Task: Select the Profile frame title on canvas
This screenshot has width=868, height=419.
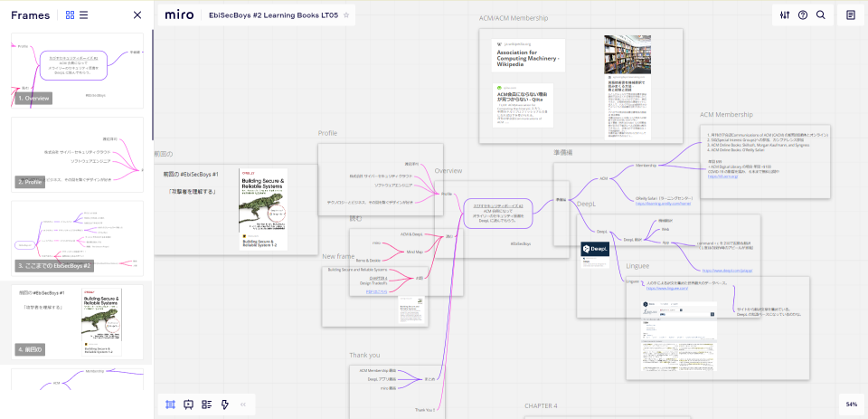Action: pos(327,133)
